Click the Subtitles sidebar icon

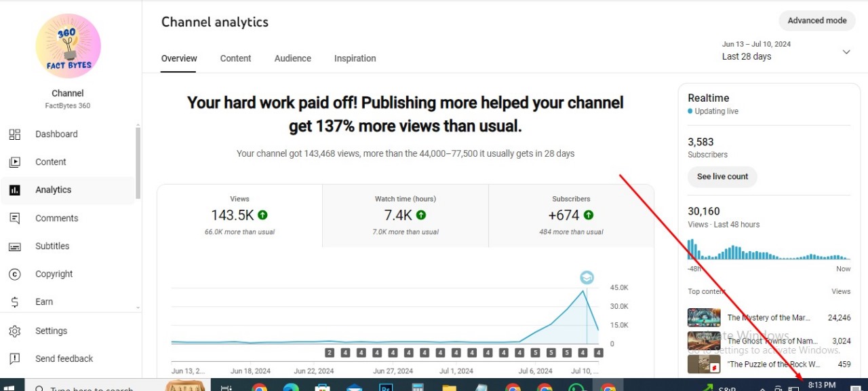pyautogui.click(x=14, y=246)
